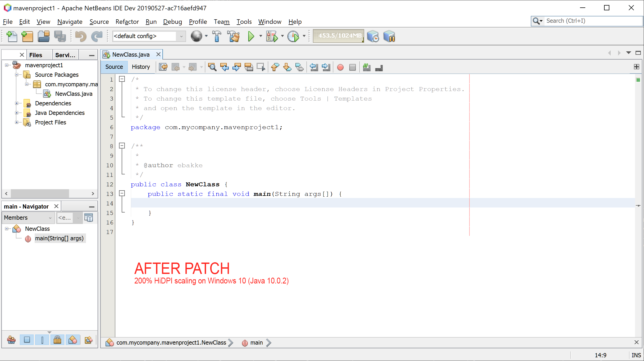Start Macro Recording red circle

coord(340,67)
